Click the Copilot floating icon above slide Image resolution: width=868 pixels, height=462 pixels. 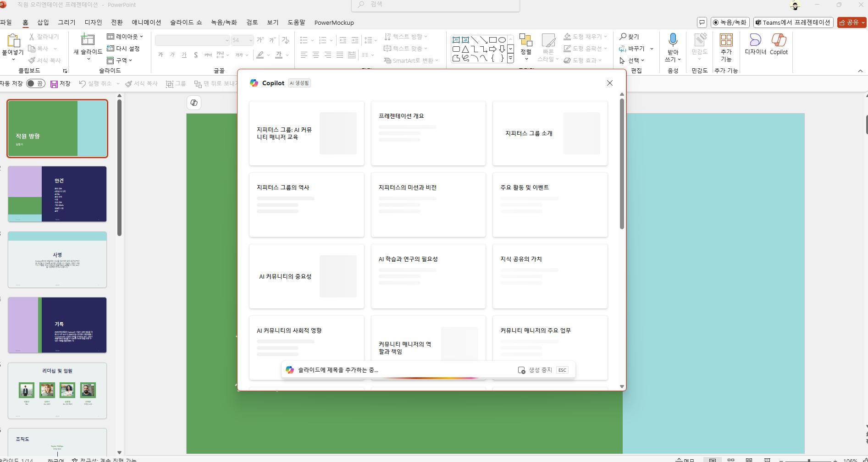coord(194,103)
